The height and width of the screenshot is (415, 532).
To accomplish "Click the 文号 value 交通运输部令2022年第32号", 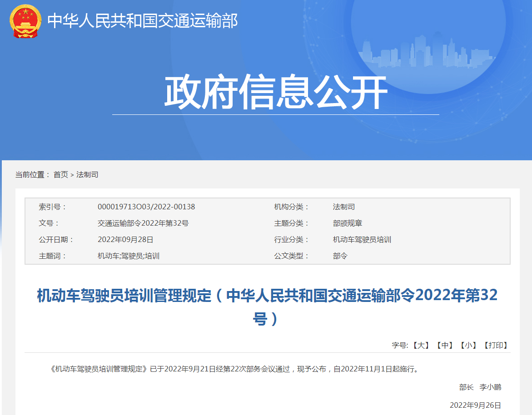I will tap(143, 223).
